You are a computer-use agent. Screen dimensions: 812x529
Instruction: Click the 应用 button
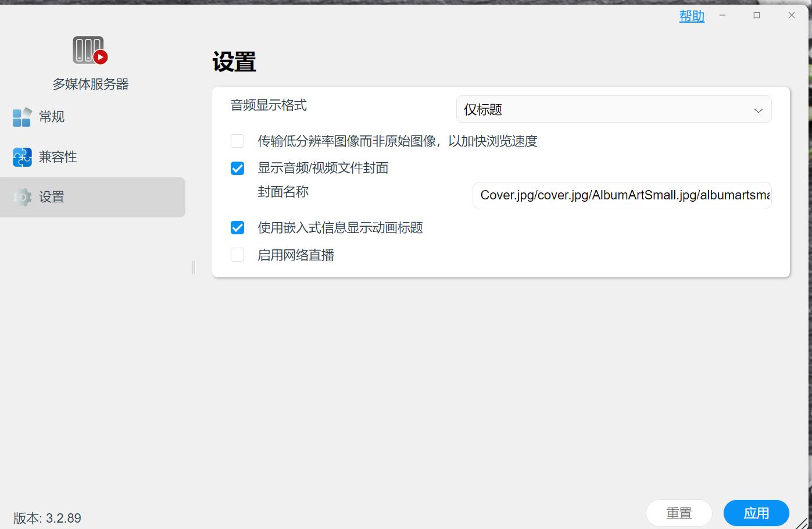coord(756,513)
